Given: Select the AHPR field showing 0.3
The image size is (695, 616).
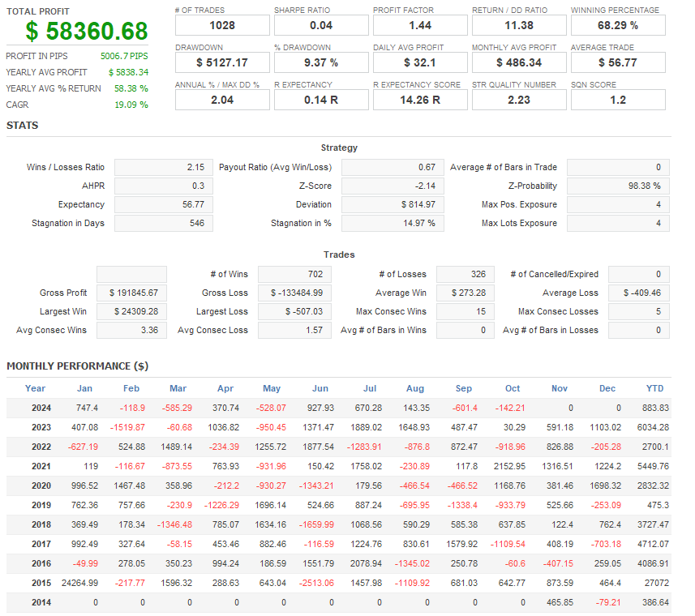Looking at the screenshot, I should pos(164,186).
